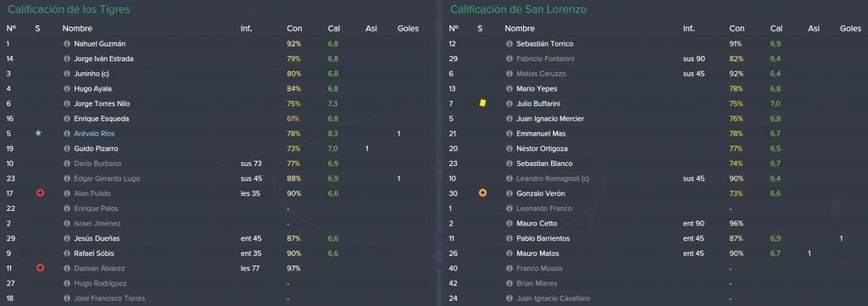Click the injury icon on Alan Pulido's row
The width and height of the screenshot is (868, 306).
(40, 193)
